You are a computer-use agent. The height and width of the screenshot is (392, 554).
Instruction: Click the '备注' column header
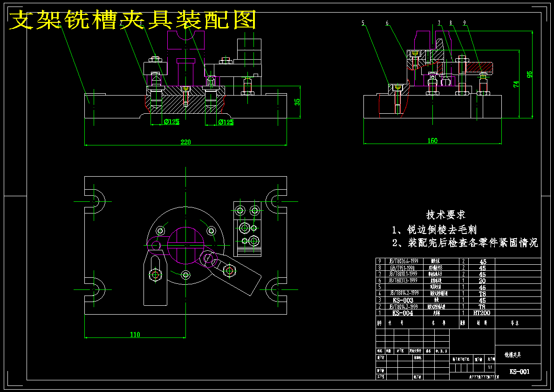(514, 323)
